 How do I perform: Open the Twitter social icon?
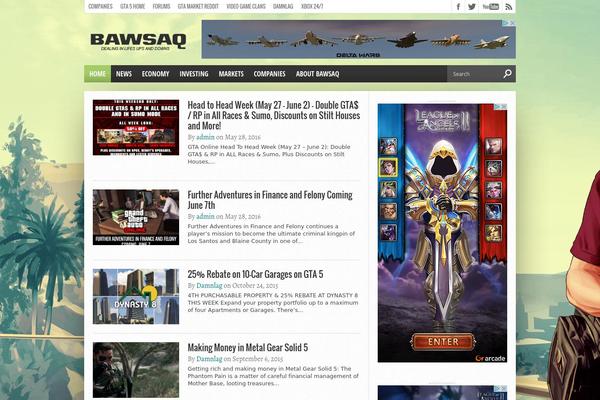(472, 7)
